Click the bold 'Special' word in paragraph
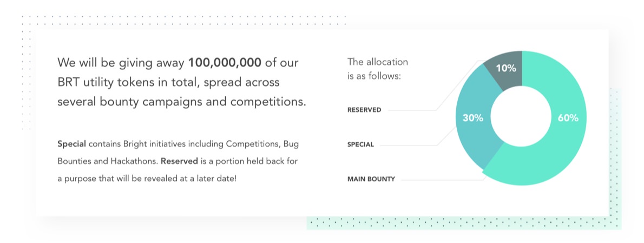 [72, 145]
